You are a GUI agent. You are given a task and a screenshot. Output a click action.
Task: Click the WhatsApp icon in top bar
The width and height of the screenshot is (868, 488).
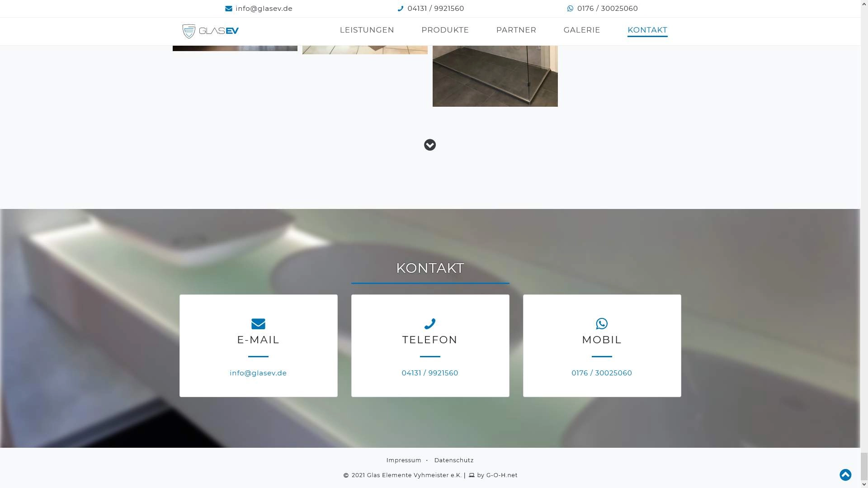(571, 9)
